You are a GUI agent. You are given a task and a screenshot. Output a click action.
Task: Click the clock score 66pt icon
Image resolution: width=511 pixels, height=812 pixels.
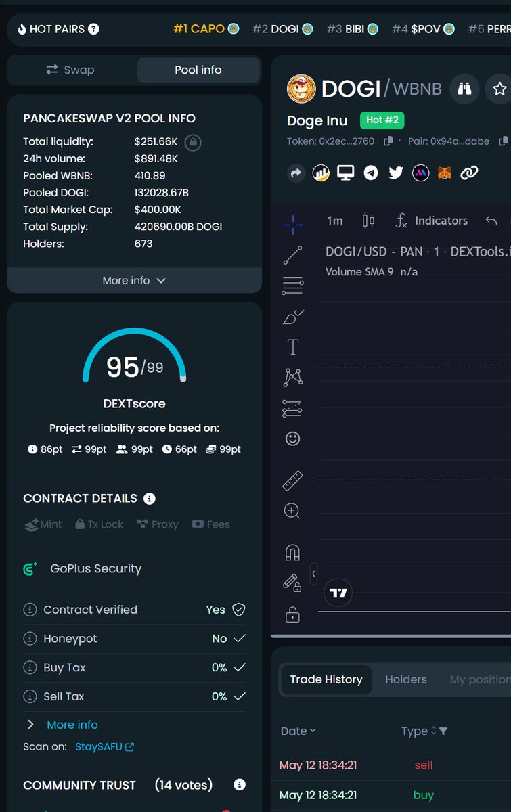click(x=167, y=449)
